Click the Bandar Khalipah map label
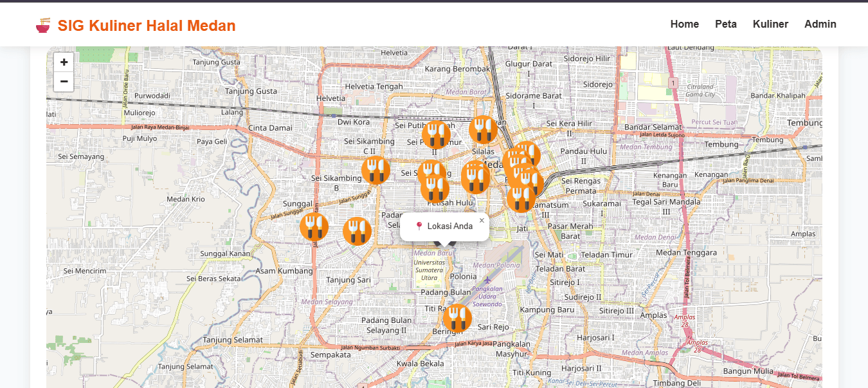The height and width of the screenshot is (388, 868). pos(778,95)
